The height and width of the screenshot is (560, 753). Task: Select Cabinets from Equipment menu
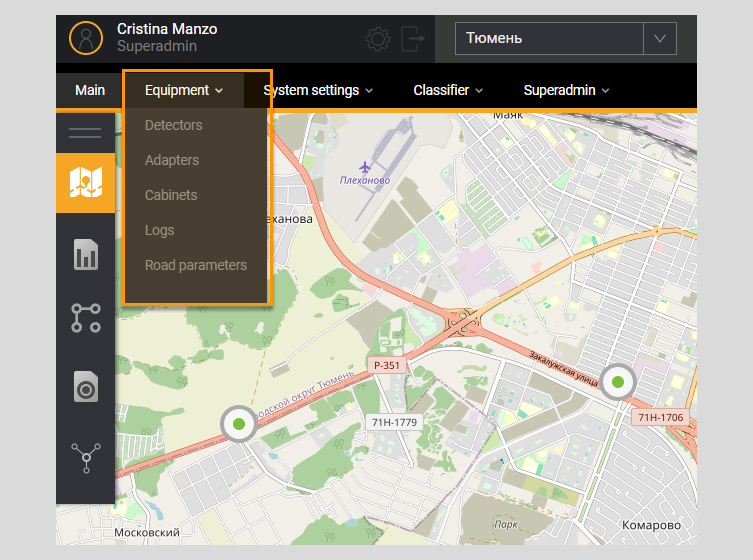pos(171,195)
